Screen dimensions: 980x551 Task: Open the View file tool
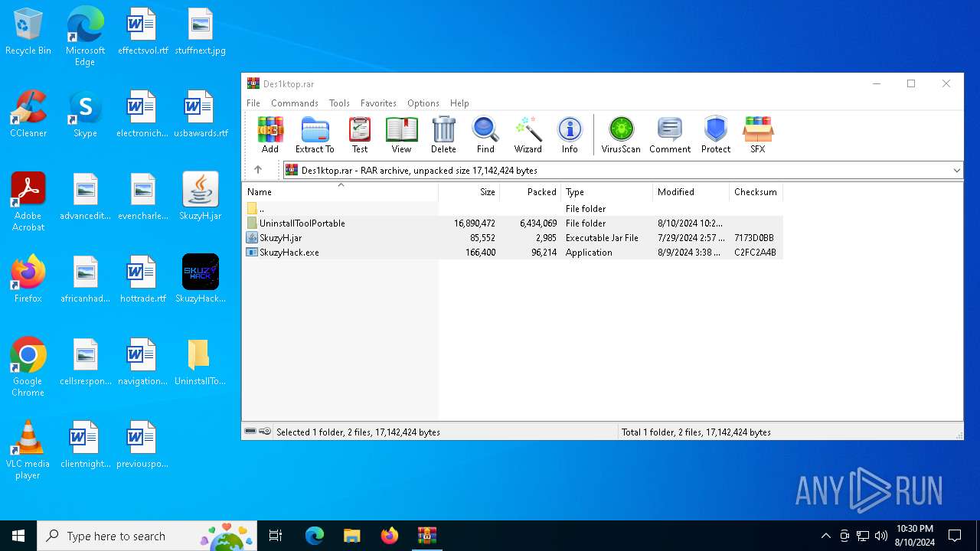pos(401,135)
